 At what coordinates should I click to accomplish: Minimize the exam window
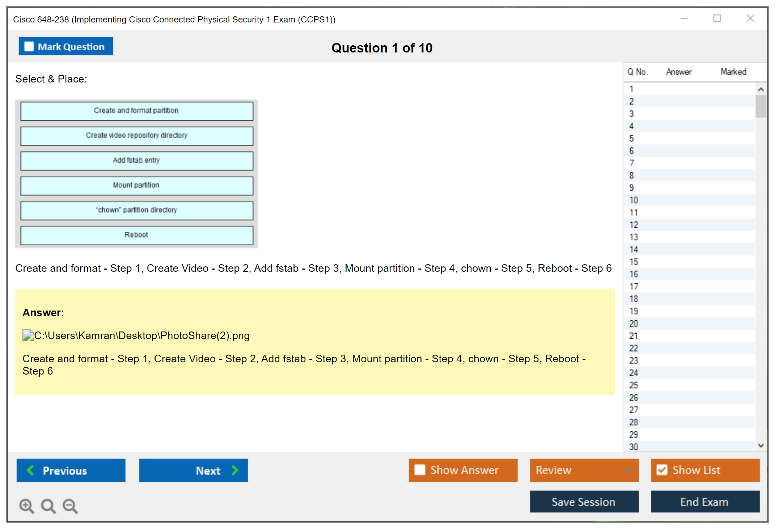point(684,18)
